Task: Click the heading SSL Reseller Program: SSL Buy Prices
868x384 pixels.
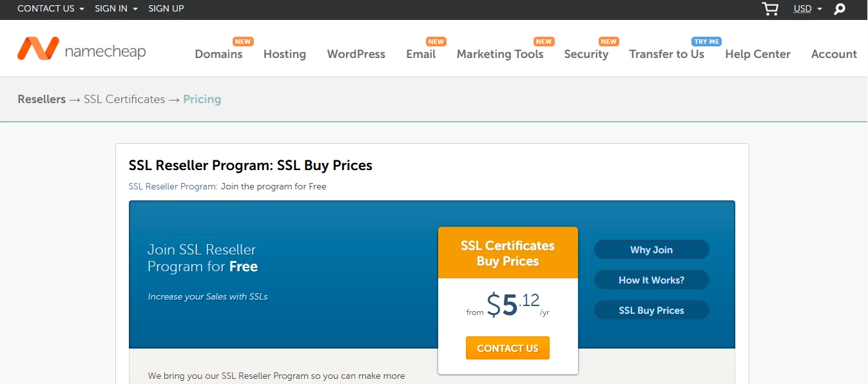Action: point(251,165)
